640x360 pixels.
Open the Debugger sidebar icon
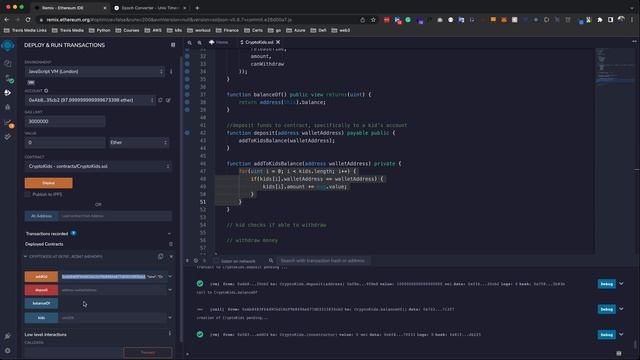pyautogui.click(x=7, y=107)
